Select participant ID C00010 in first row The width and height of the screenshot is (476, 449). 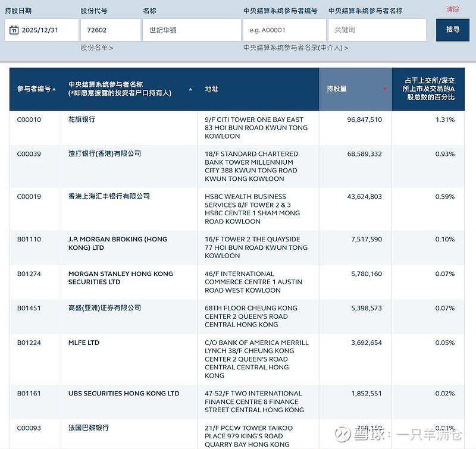pyautogui.click(x=29, y=120)
